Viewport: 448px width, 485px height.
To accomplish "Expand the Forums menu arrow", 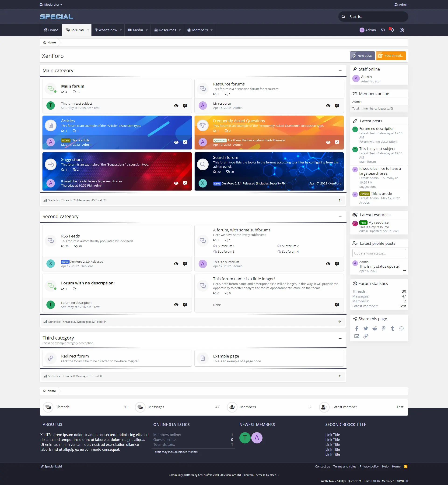I will click(x=88, y=30).
